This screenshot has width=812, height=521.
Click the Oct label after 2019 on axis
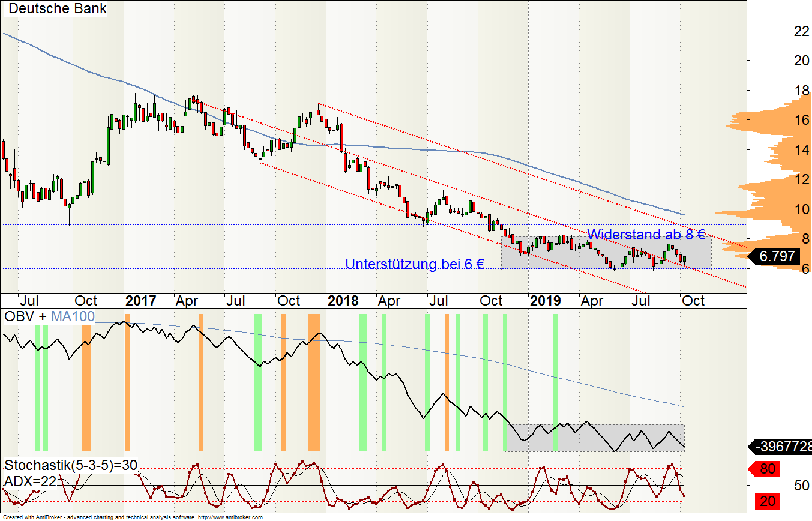694,300
